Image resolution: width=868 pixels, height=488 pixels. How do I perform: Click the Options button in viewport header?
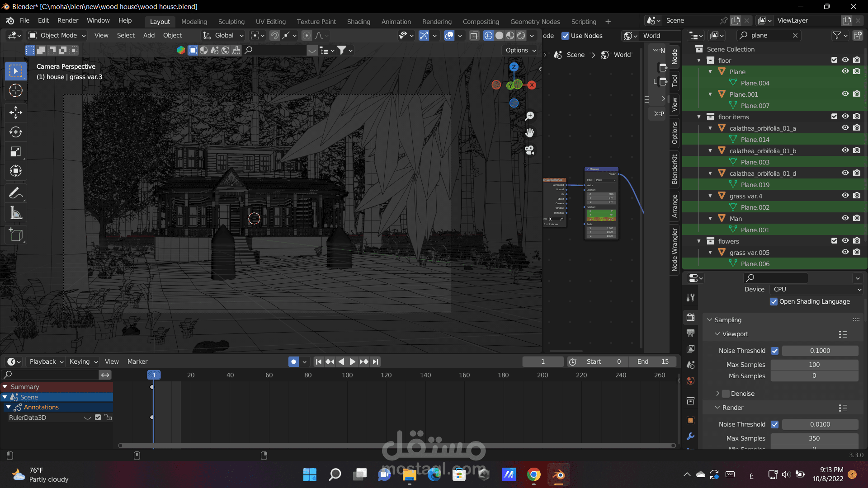[521, 50]
